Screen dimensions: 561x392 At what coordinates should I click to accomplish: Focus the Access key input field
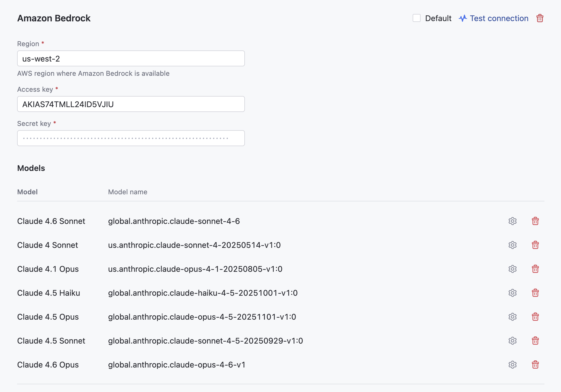131,104
